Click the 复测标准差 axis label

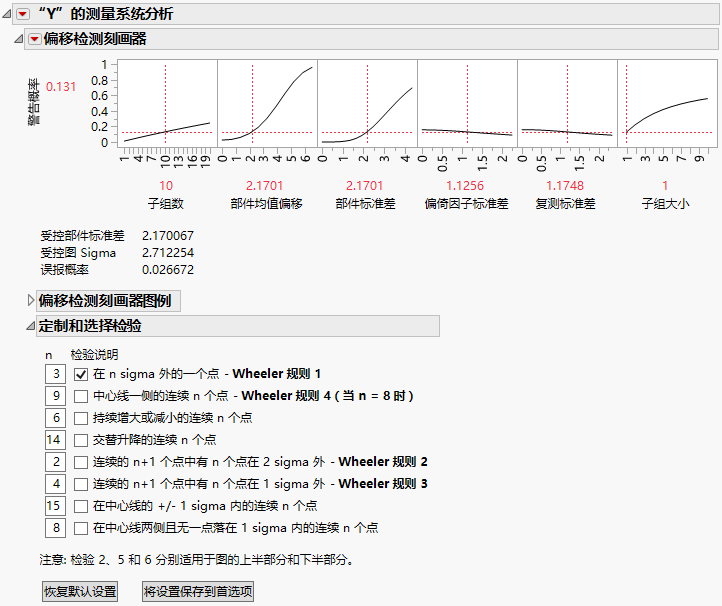click(x=565, y=204)
